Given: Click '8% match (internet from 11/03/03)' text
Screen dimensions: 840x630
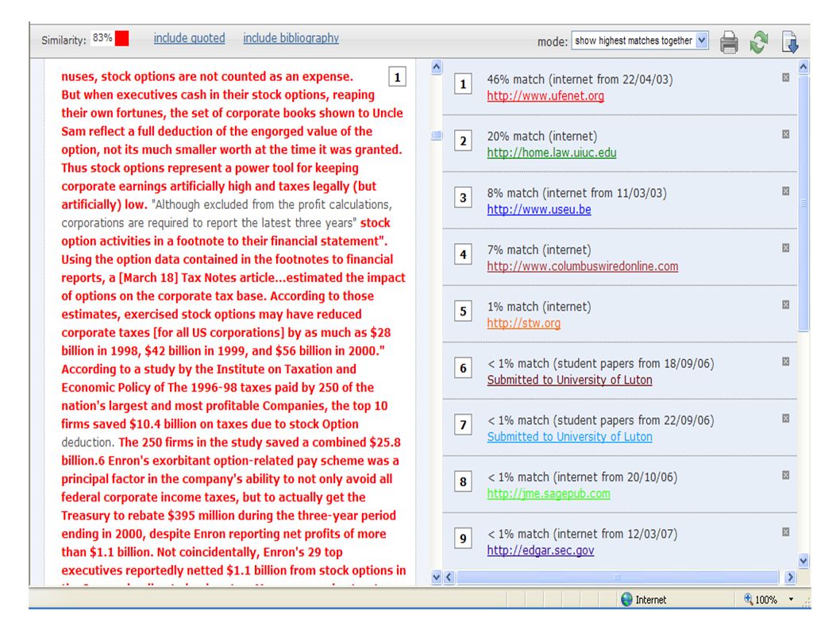Looking at the screenshot, I should click(x=576, y=193).
